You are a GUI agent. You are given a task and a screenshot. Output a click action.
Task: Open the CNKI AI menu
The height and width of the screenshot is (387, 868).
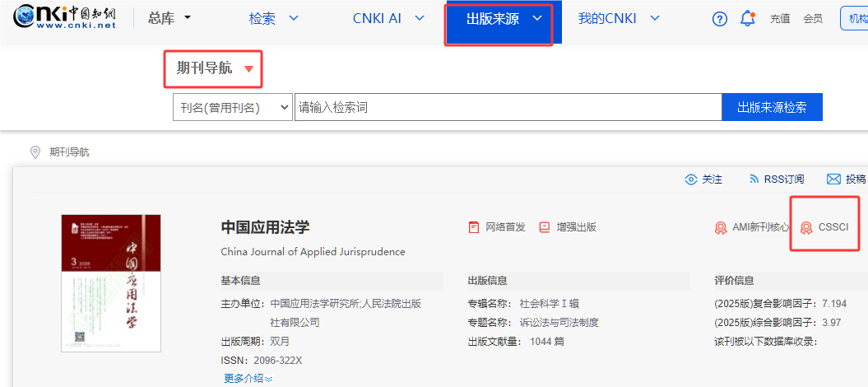[388, 18]
